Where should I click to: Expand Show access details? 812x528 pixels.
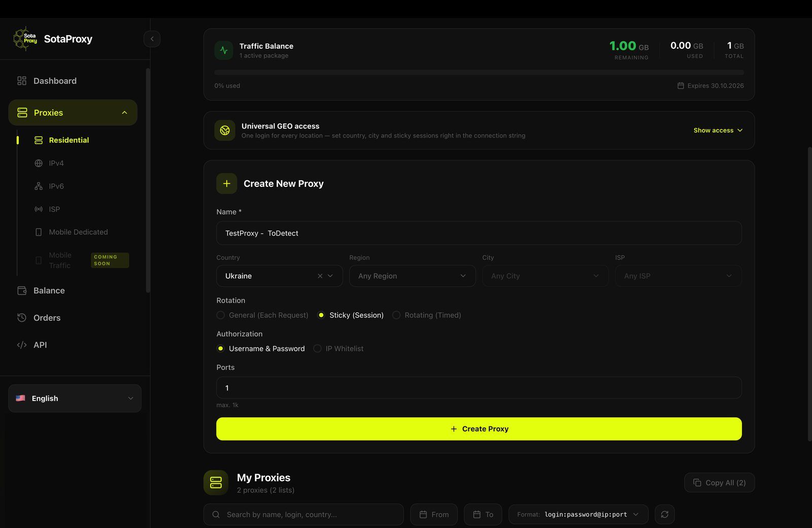[718, 130]
